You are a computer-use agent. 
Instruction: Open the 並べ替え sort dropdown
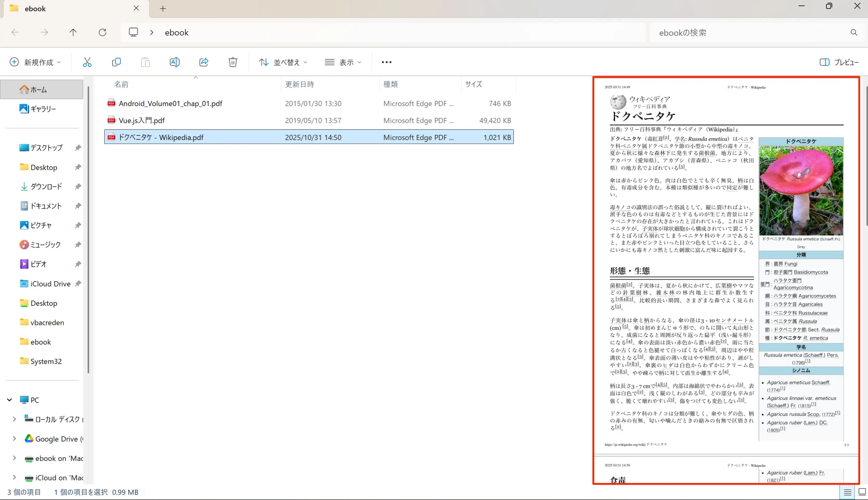tap(283, 62)
